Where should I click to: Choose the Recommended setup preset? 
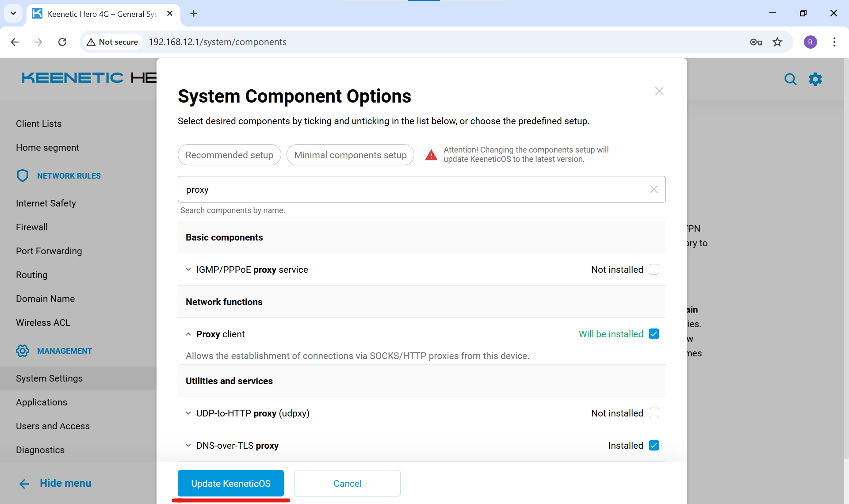(229, 155)
